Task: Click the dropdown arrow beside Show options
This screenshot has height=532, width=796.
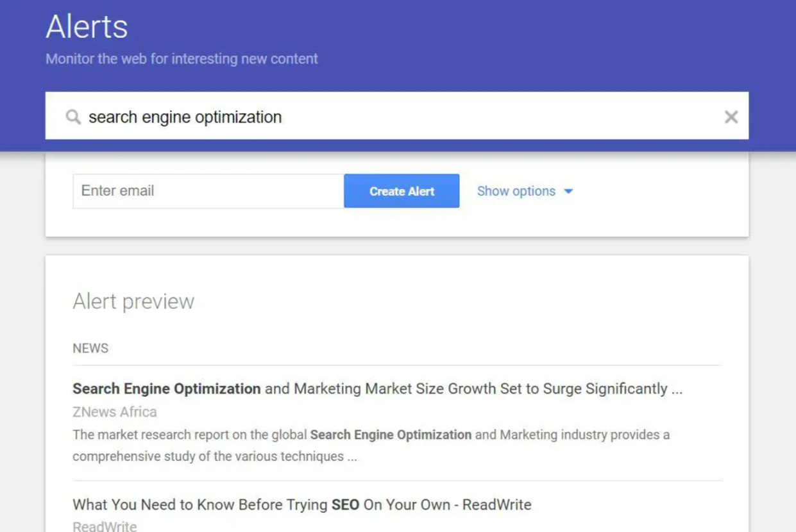Action: point(568,191)
